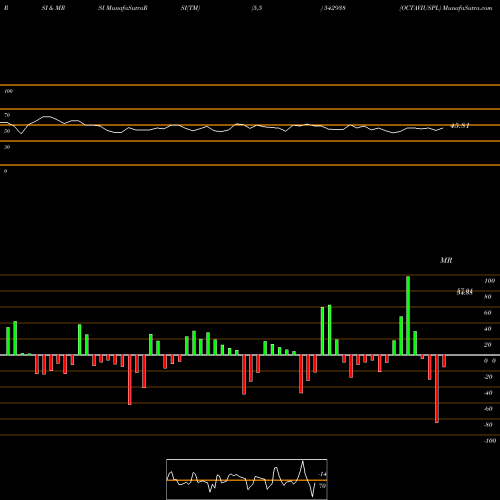Image resolution: width=500 pixels, height=500 pixels.
Task: Click the MR axis label 40
Action: coord(488,329)
